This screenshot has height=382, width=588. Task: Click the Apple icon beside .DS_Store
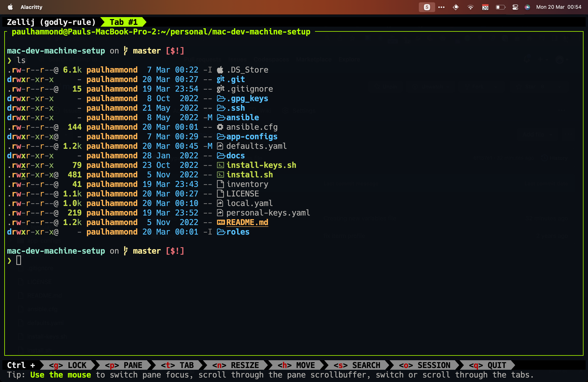coord(220,70)
